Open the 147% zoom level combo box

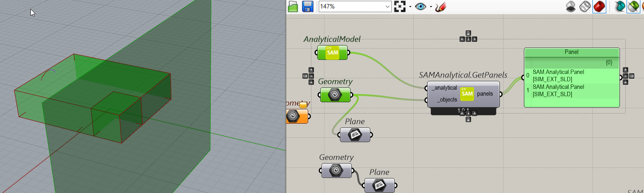point(355,6)
